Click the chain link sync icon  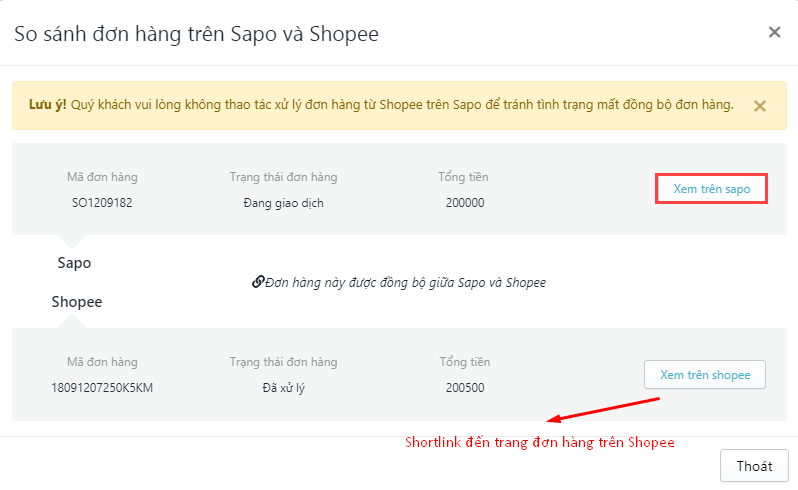coord(258,282)
